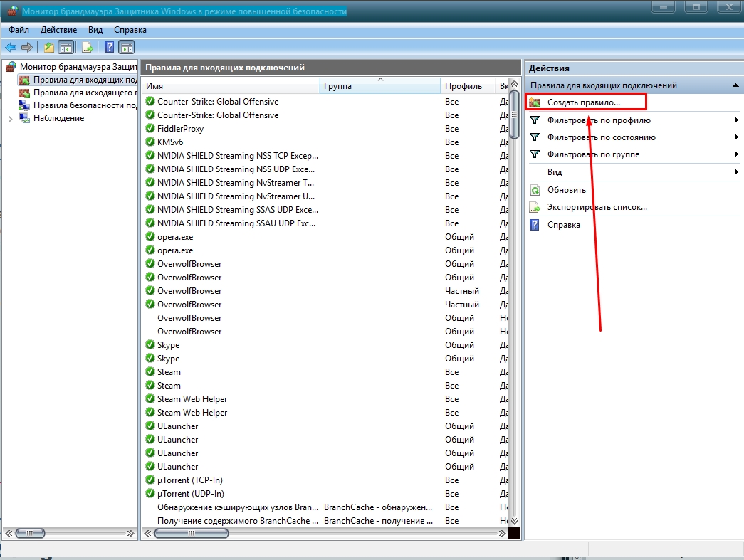
Task: Toggle the action pane toolbar icon
Action: coord(127,47)
